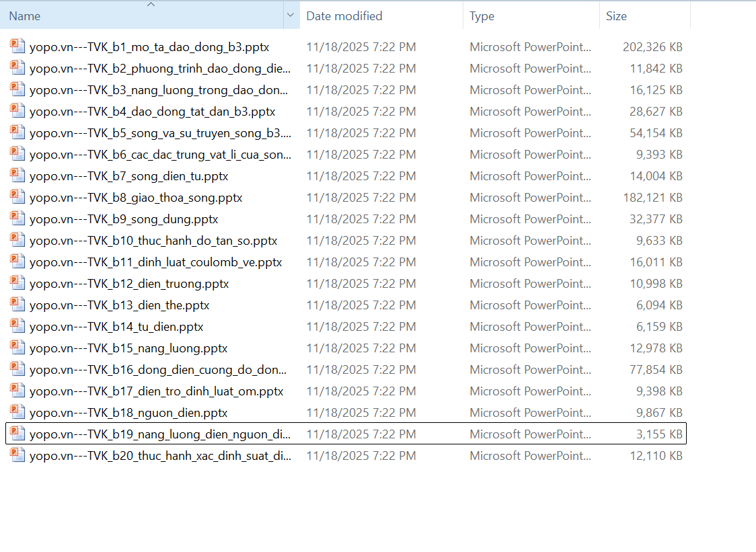The width and height of the screenshot is (756, 552).
Task: Select file b13_dien_the.pptx by its name
Action: tap(119, 305)
